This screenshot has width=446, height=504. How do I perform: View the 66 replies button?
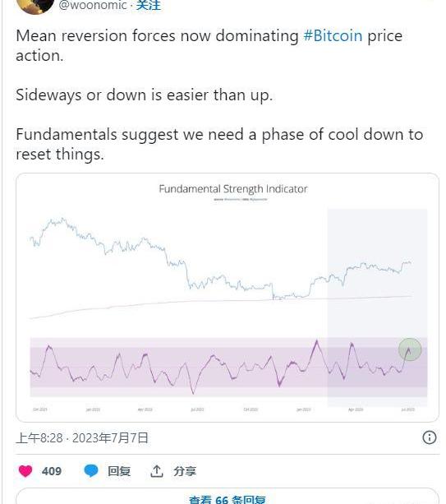pyautogui.click(x=228, y=497)
